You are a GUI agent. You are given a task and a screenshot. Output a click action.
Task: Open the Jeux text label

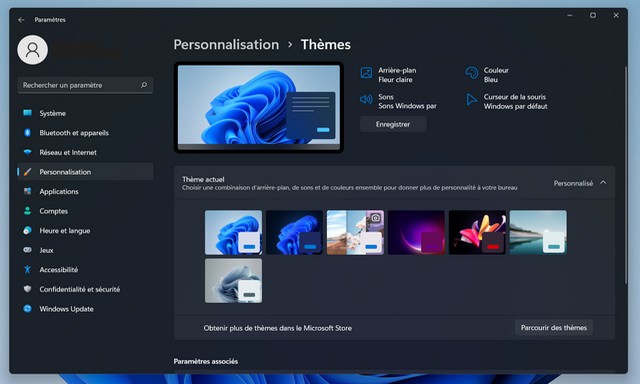point(47,251)
